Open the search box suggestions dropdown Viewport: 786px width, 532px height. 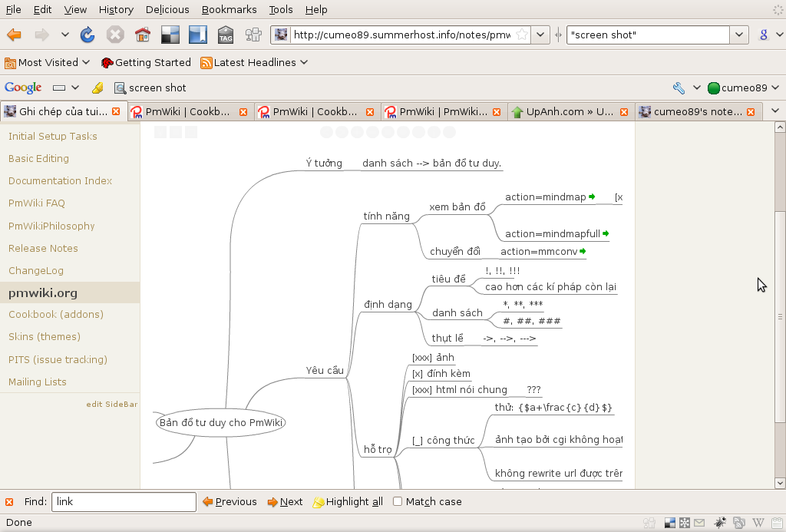[739, 35]
